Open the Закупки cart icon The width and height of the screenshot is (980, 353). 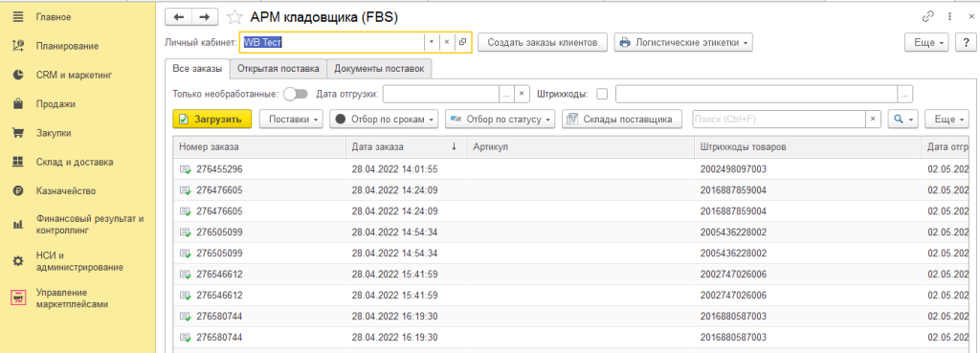tap(18, 133)
